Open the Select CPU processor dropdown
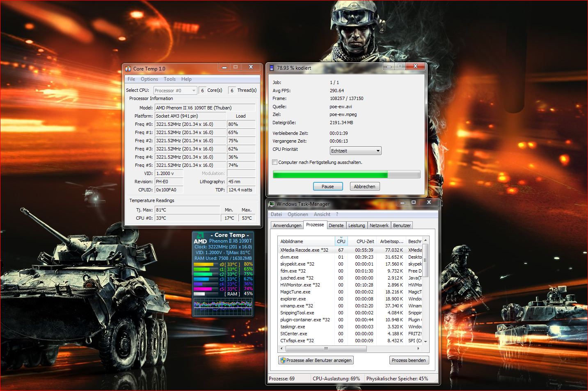 click(176, 91)
